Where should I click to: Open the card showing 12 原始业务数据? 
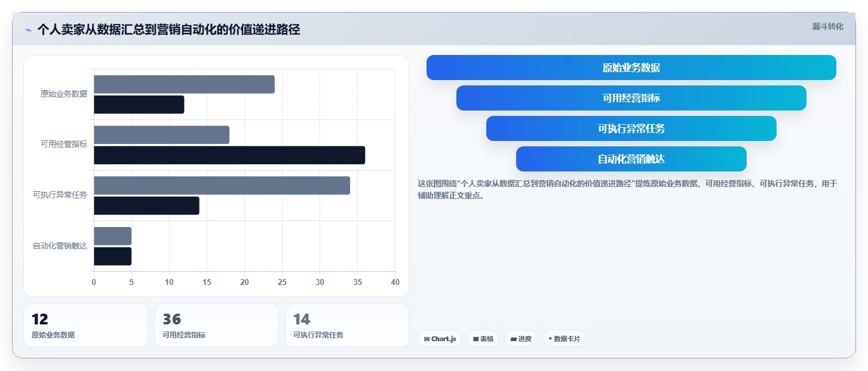click(x=85, y=325)
